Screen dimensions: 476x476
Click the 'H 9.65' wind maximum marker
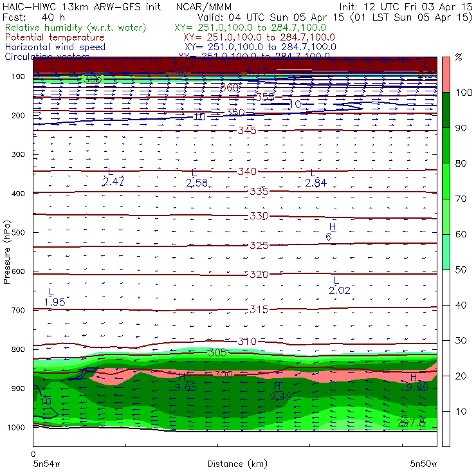pyautogui.click(x=186, y=383)
